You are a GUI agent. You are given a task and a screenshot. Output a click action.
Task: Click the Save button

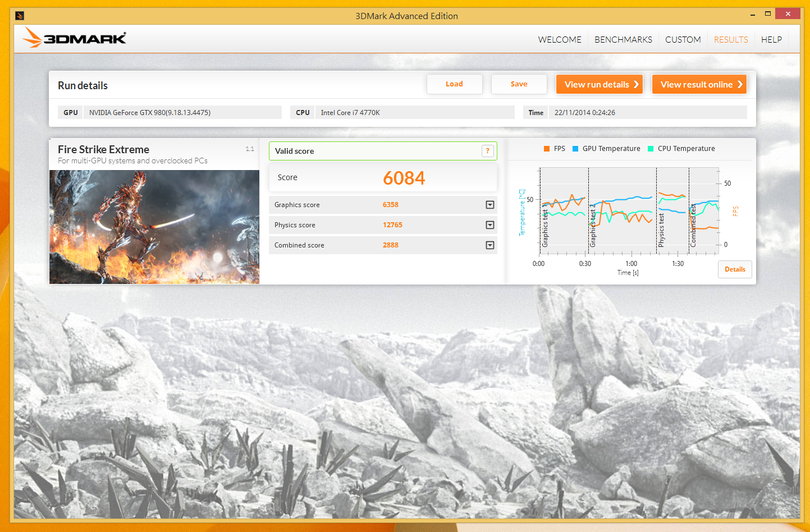tap(519, 84)
